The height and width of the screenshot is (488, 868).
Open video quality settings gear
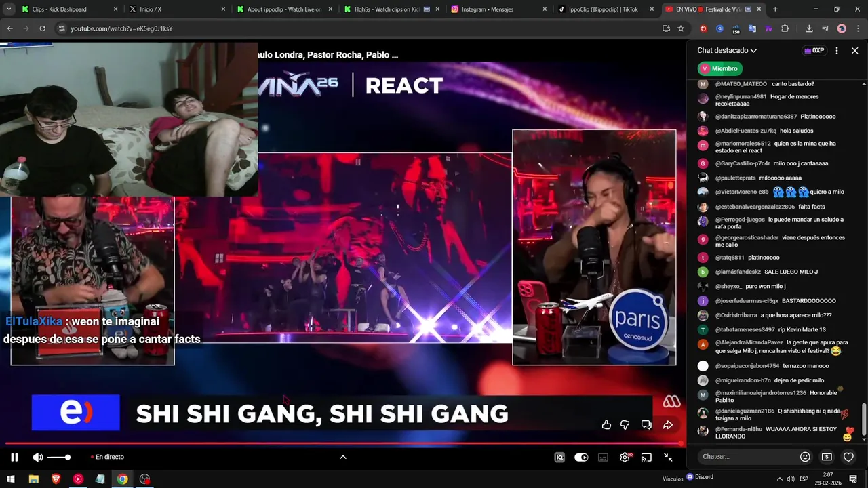[625, 457]
